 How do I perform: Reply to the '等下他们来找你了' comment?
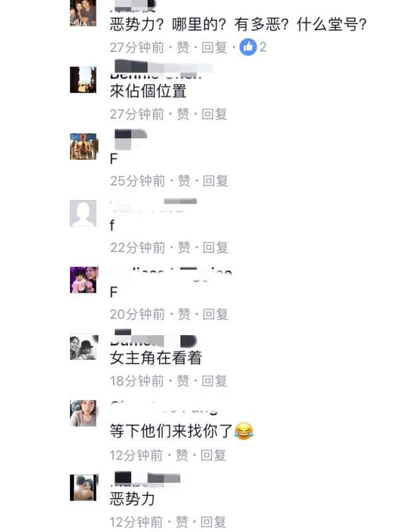pyautogui.click(x=214, y=456)
